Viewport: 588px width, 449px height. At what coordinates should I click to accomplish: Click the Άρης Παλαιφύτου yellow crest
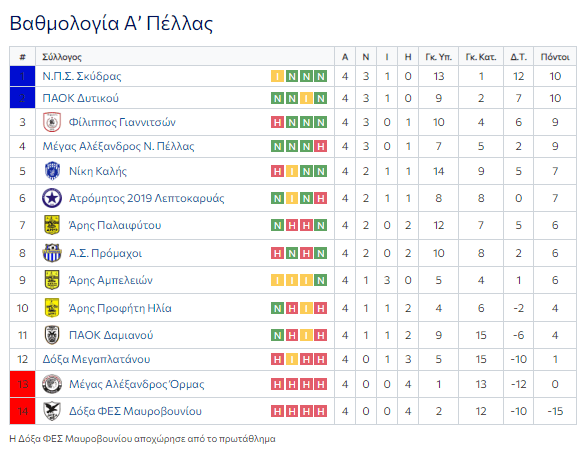click(x=52, y=225)
